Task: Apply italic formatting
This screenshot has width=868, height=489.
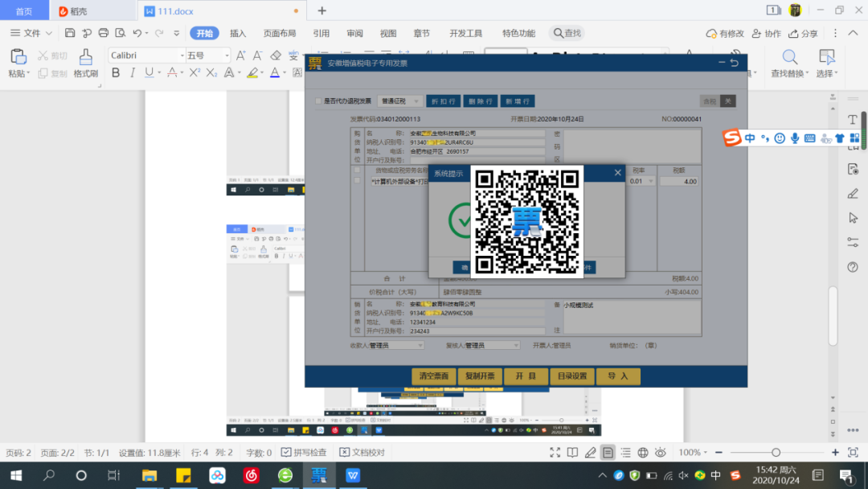Action: coord(133,72)
